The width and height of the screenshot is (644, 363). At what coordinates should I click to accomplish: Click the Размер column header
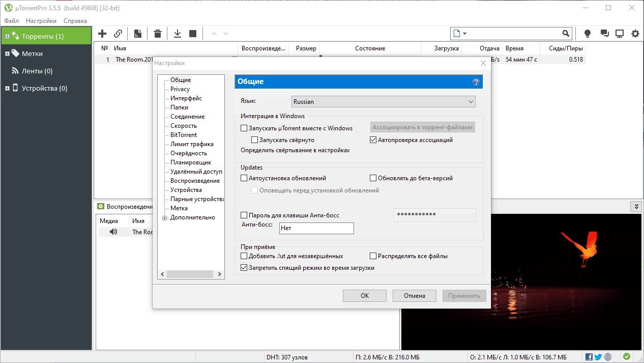tap(304, 48)
